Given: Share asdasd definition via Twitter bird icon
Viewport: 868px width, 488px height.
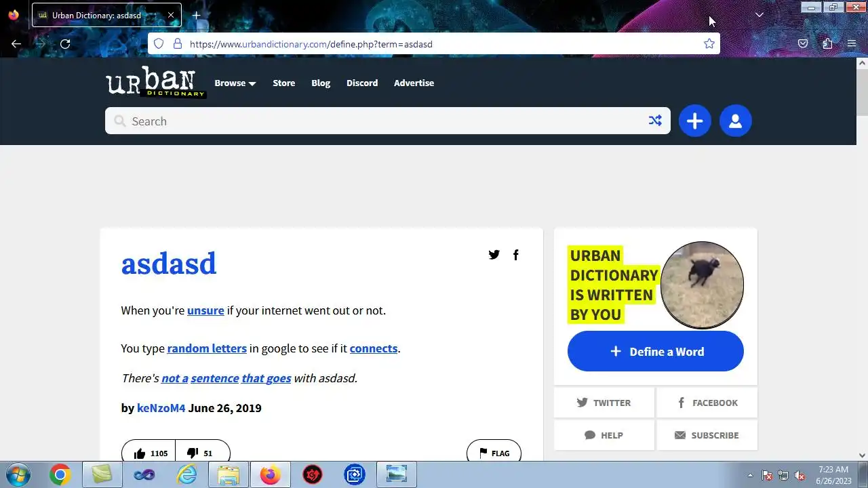Looking at the screenshot, I should [x=494, y=255].
